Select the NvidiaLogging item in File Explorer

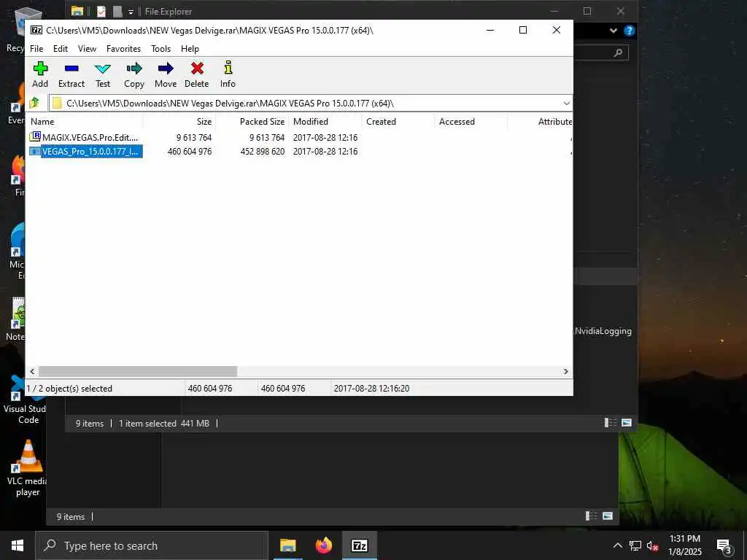click(603, 331)
